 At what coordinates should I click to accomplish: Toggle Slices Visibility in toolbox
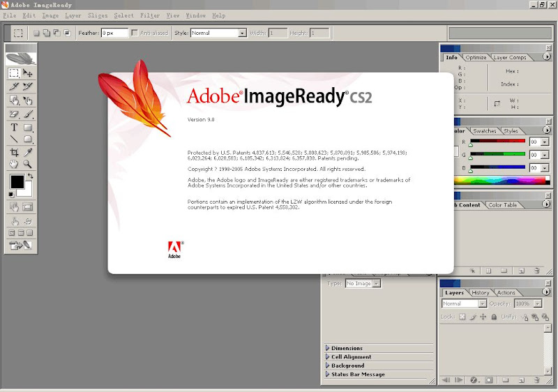28,206
